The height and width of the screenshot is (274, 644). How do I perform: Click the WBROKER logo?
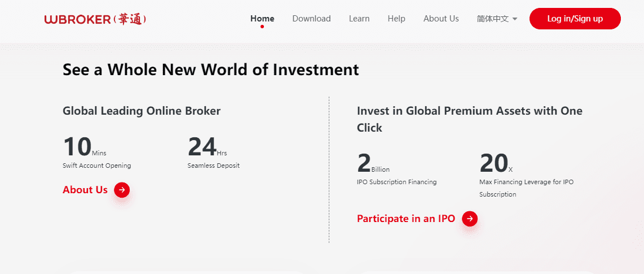click(95, 19)
